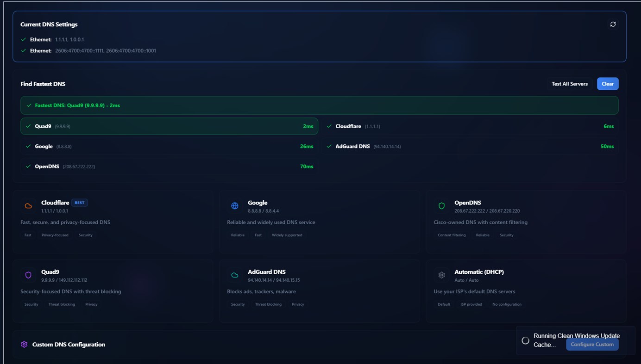Viewport: 641px width, 364px height.
Task: Choose the Google DNS provider card
Action: [320, 222]
